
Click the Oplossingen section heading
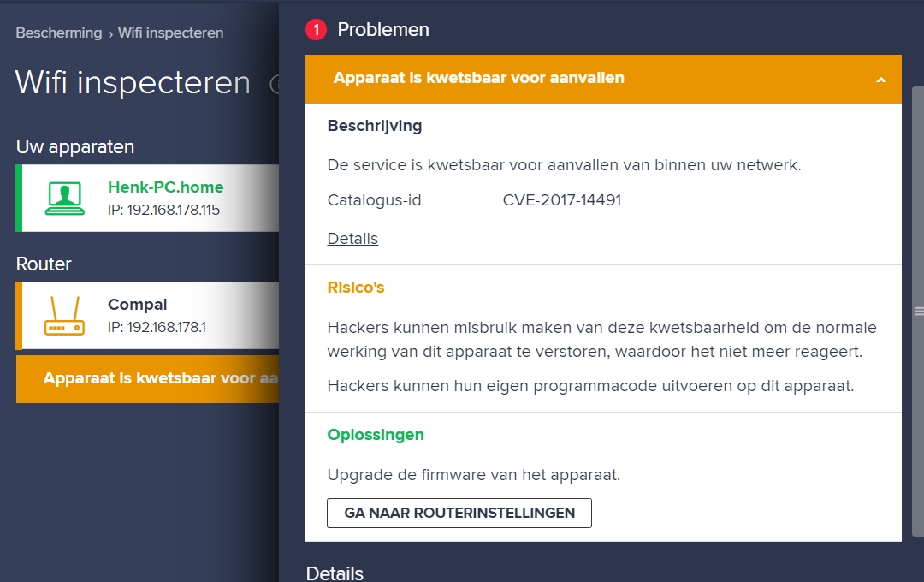pos(376,435)
